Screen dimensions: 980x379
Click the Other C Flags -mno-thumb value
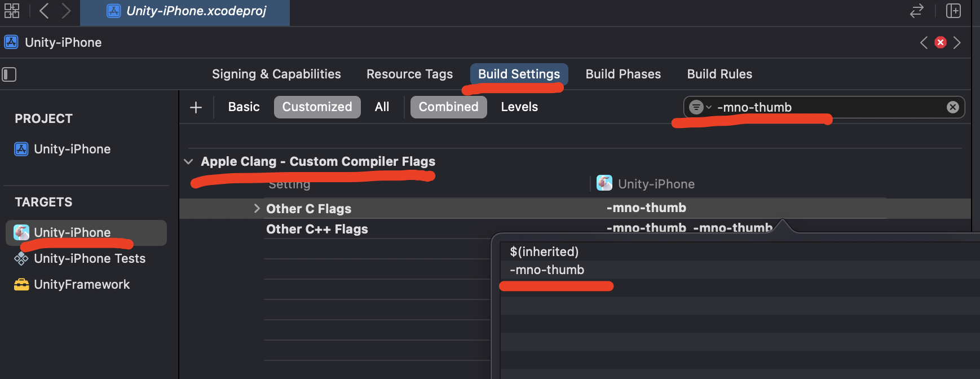point(646,208)
